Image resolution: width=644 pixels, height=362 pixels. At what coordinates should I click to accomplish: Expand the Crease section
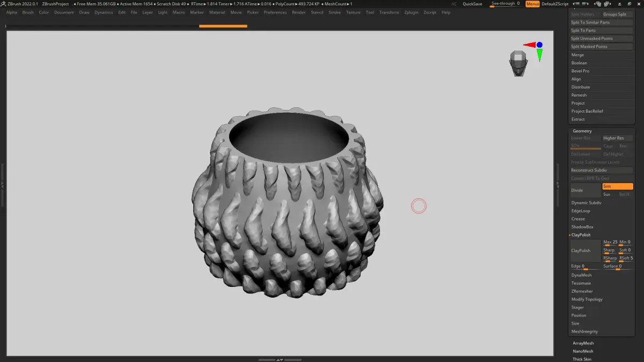click(578, 219)
